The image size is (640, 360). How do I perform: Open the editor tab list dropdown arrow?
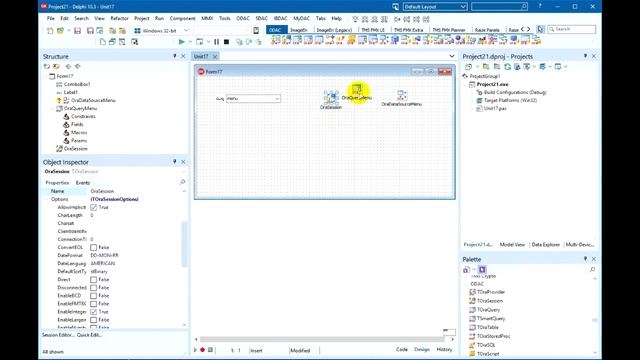[x=452, y=56]
